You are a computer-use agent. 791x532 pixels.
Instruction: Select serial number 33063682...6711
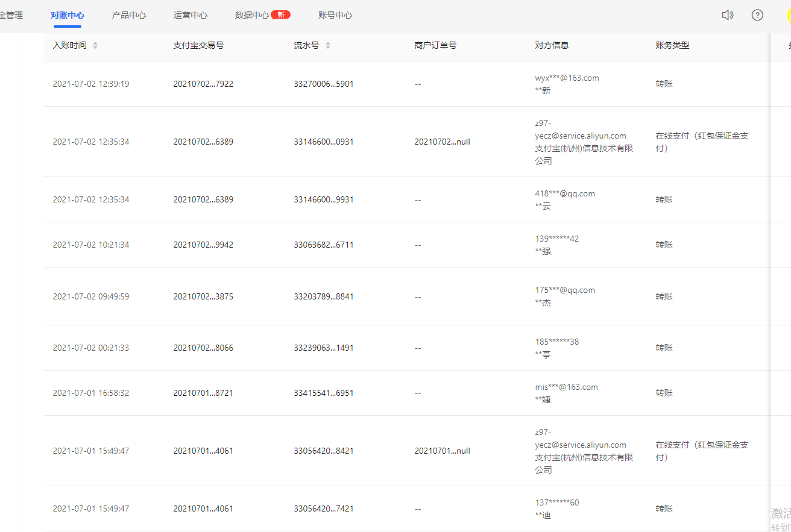324,245
